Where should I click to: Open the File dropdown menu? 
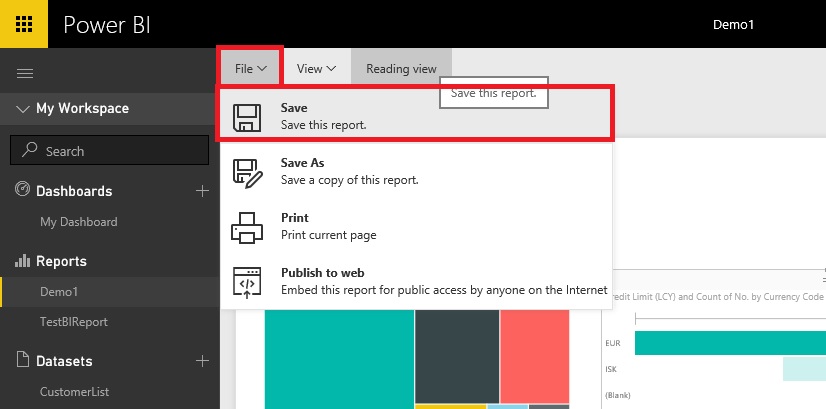[x=251, y=69]
